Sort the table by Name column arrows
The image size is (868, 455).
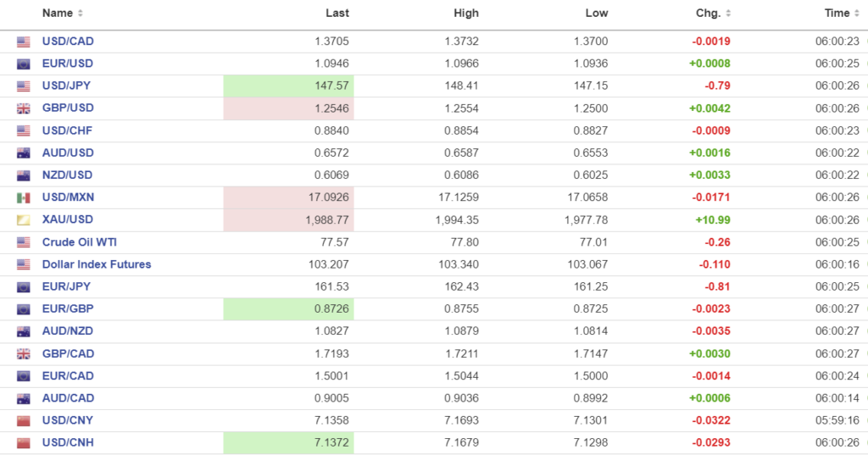click(x=81, y=14)
